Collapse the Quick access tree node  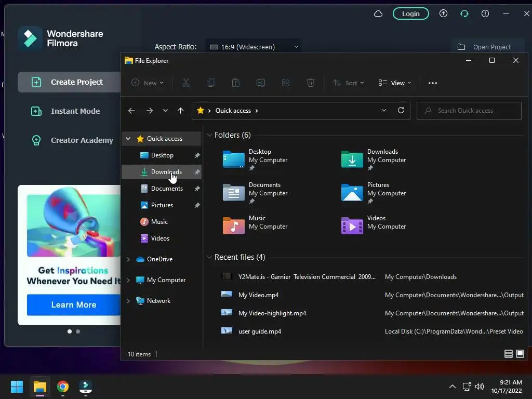point(128,138)
